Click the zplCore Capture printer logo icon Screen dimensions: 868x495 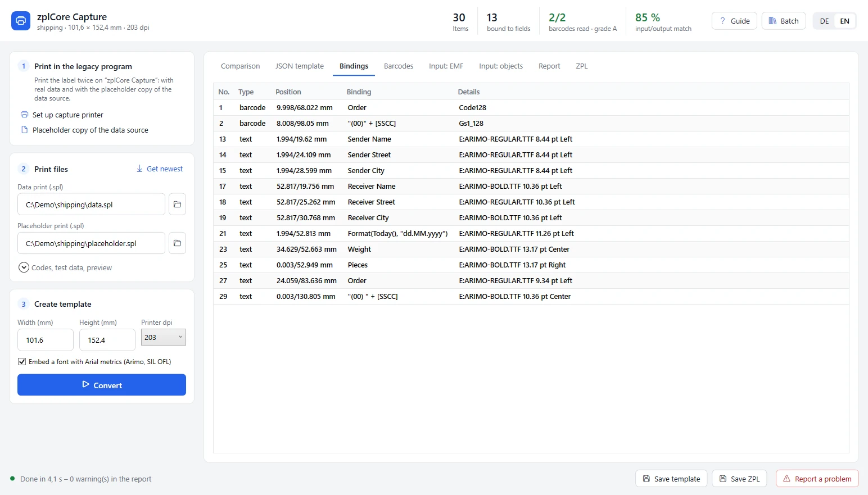tap(21, 21)
